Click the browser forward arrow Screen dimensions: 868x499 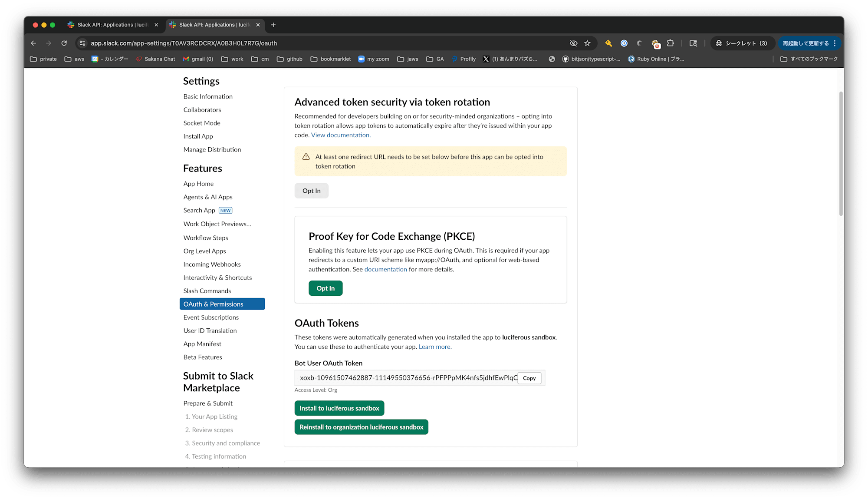pos(49,43)
